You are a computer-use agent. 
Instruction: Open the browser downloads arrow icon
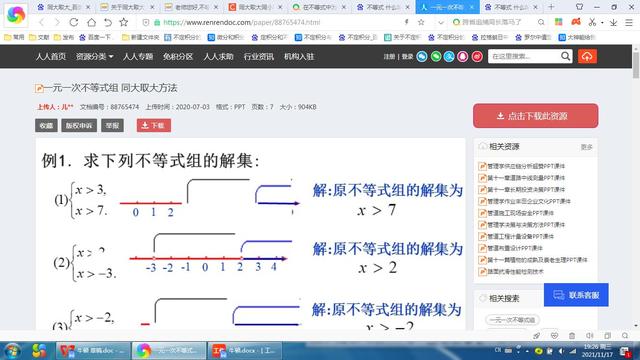(x=613, y=22)
